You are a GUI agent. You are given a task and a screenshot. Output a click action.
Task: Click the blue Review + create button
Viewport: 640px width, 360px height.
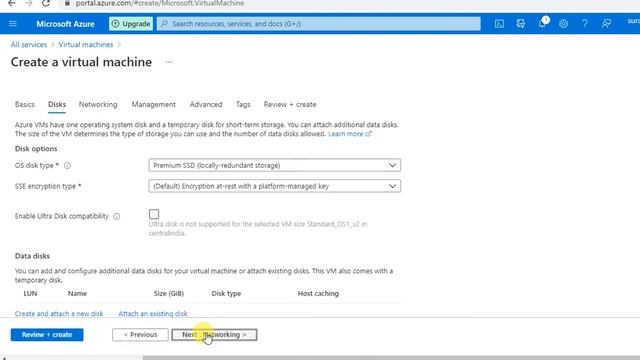pos(47,335)
